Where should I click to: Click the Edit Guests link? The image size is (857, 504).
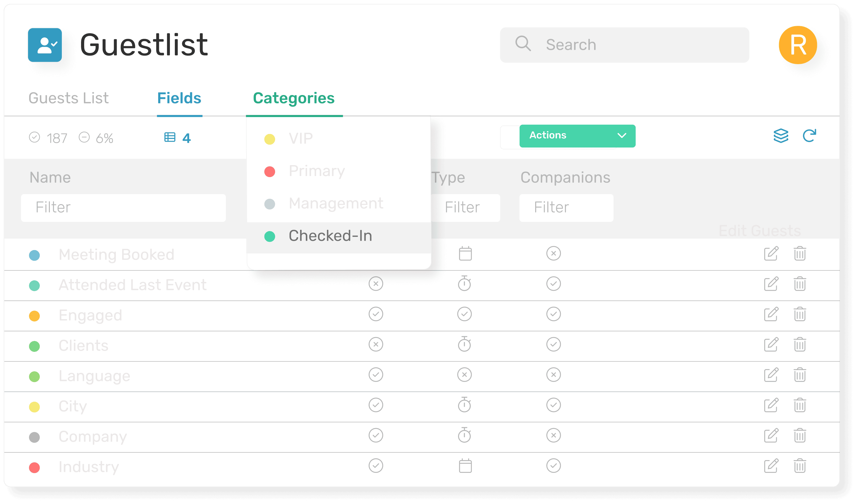pos(759,231)
